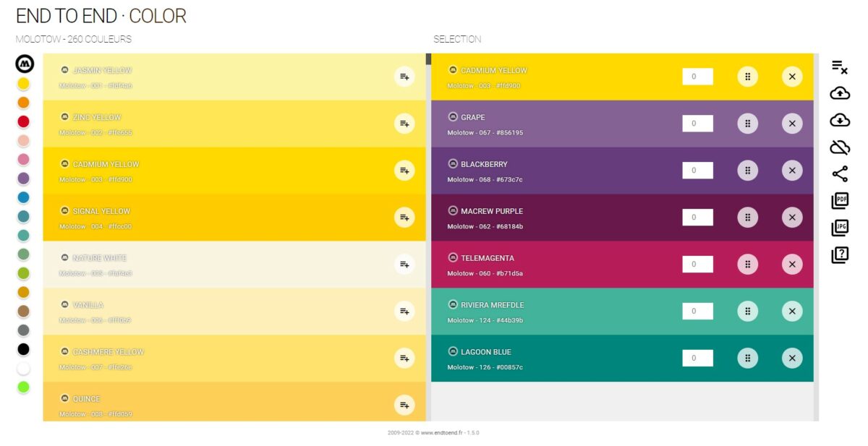Filter by the green-yellow color dot
Screen dimensions: 868x446
click(x=23, y=273)
